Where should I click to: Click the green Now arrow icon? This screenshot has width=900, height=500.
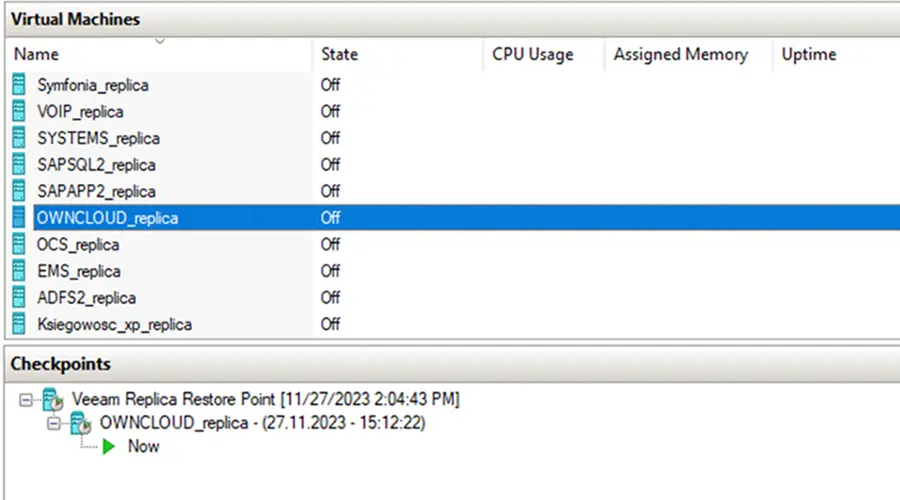click(109, 446)
